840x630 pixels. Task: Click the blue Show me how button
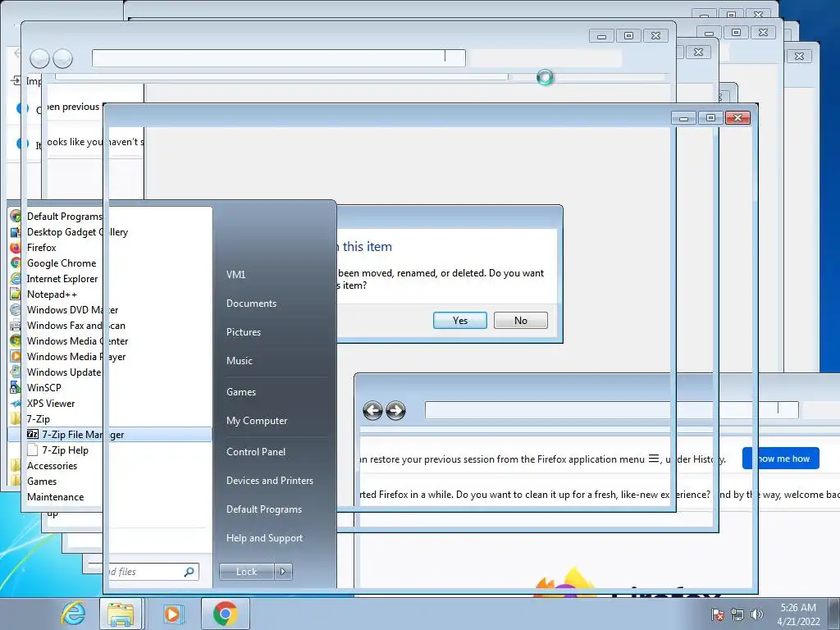point(781,459)
